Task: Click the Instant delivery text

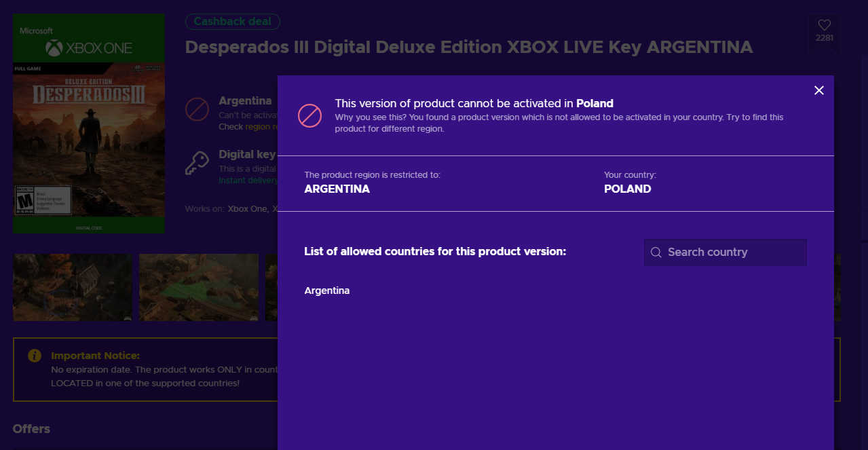Action: click(x=248, y=181)
